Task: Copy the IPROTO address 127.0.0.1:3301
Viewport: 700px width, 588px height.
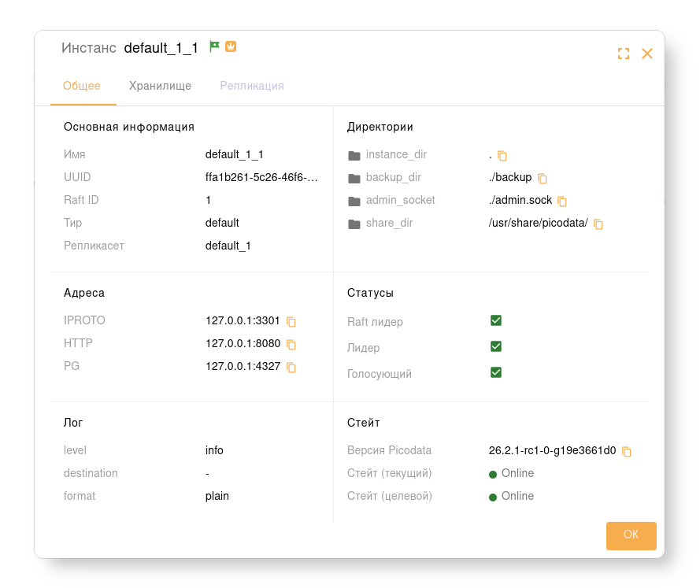Action: 291,322
